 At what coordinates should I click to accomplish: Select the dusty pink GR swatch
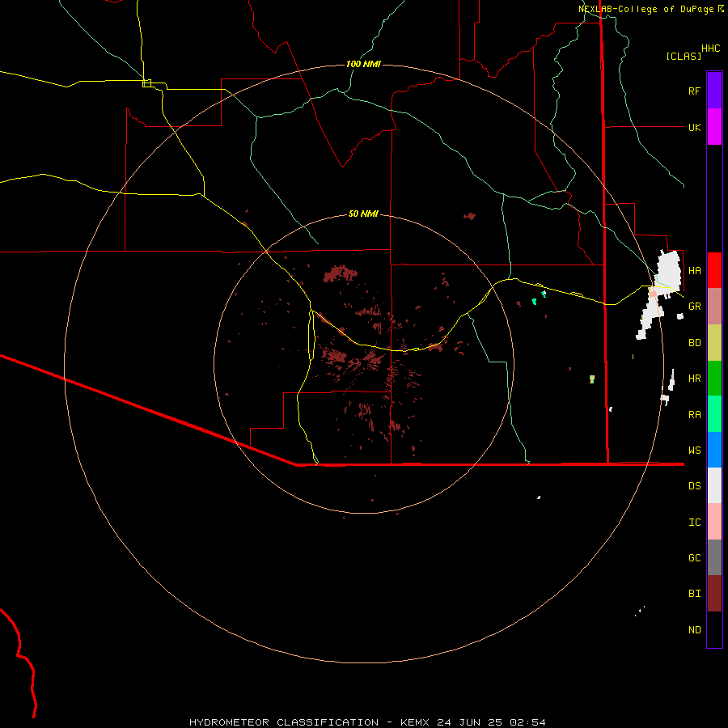click(x=714, y=307)
